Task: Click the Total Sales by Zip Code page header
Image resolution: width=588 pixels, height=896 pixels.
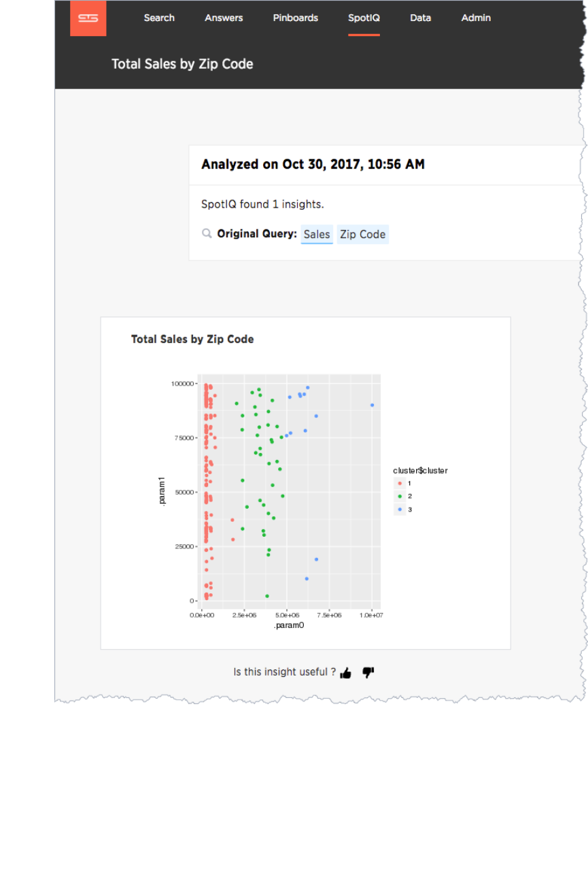Action: pos(182,64)
